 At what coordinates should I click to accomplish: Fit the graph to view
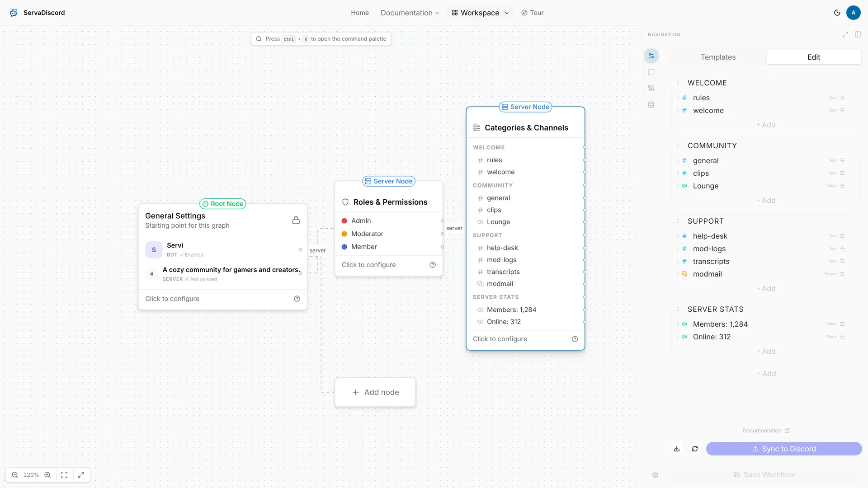(64, 475)
